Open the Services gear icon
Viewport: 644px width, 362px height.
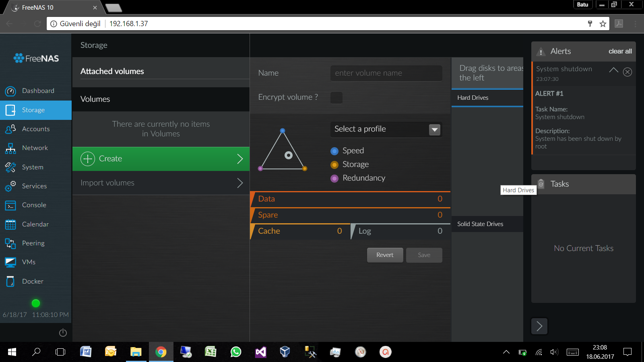(x=10, y=186)
